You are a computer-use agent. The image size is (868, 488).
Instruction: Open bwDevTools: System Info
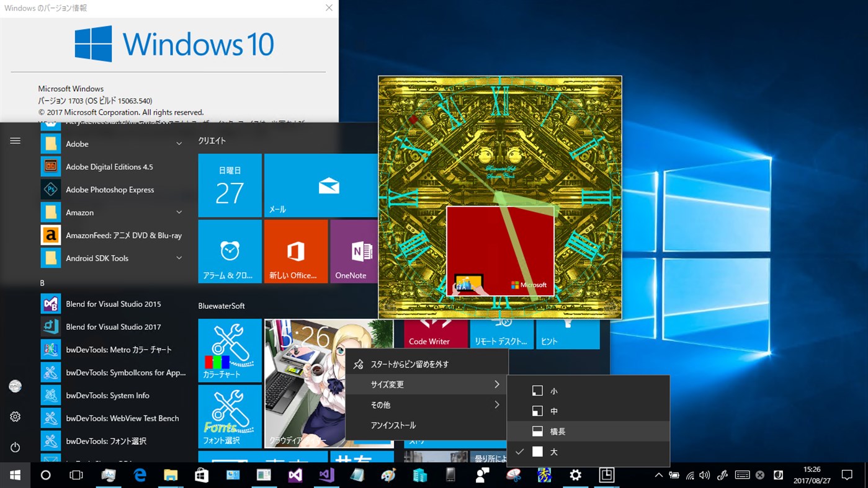pos(113,396)
